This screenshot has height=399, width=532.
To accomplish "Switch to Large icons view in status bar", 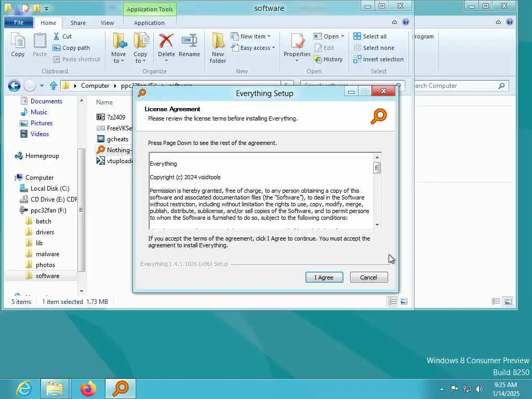I will (x=404, y=301).
